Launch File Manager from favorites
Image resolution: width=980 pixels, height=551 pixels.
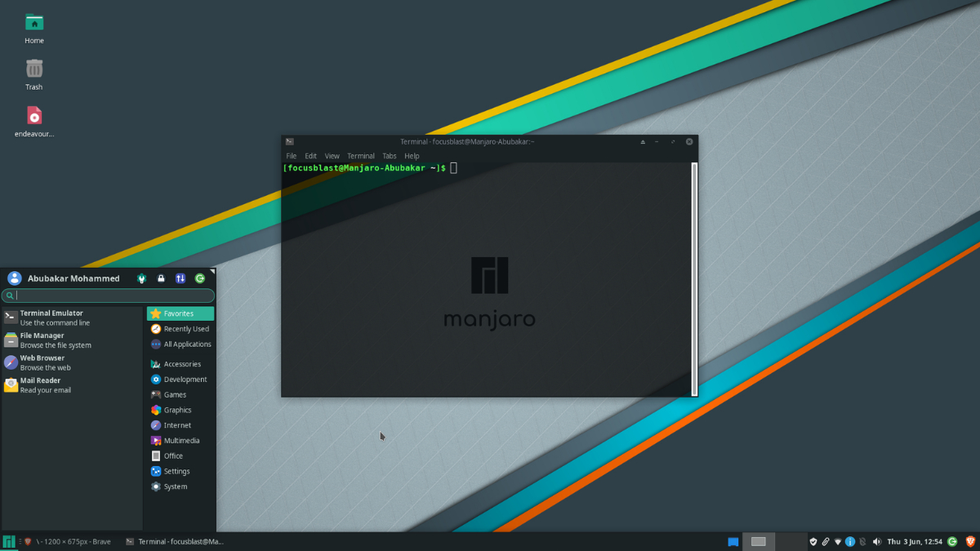coord(72,340)
